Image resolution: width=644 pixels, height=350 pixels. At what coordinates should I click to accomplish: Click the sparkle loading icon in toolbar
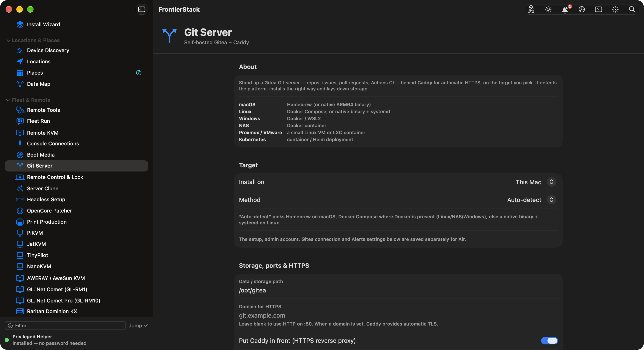pos(615,10)
